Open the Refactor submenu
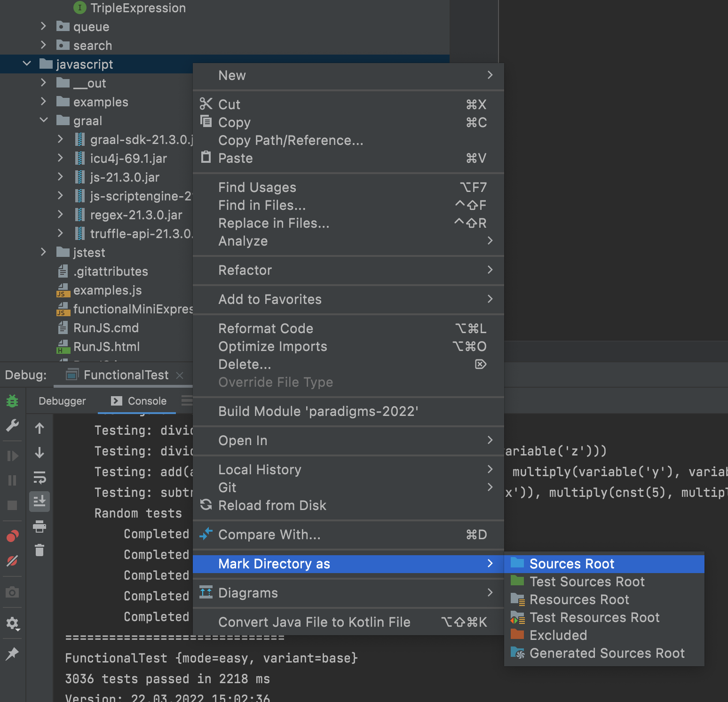The height and width of the screenshot is (702, 728). click(x=348, y=270)
